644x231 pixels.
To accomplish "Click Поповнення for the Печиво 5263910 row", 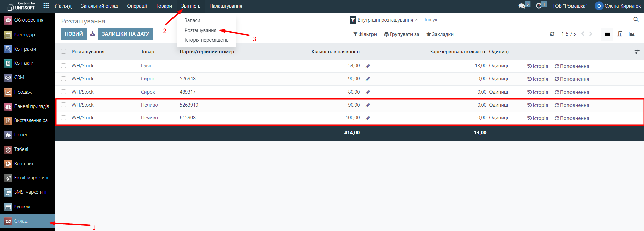I will (x=572, y=105).
